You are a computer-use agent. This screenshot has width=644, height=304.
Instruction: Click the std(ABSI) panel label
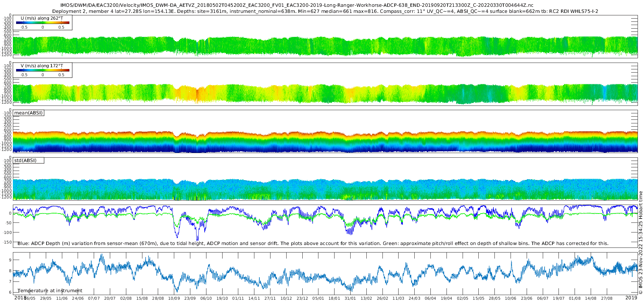[x=25, y=161]
